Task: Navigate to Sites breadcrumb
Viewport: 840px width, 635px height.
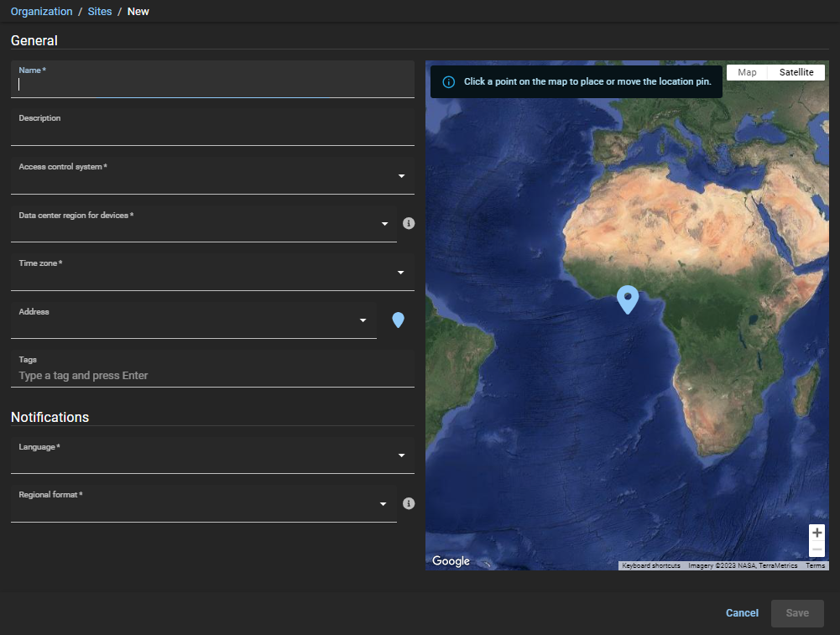Action: tap(100, 12)
